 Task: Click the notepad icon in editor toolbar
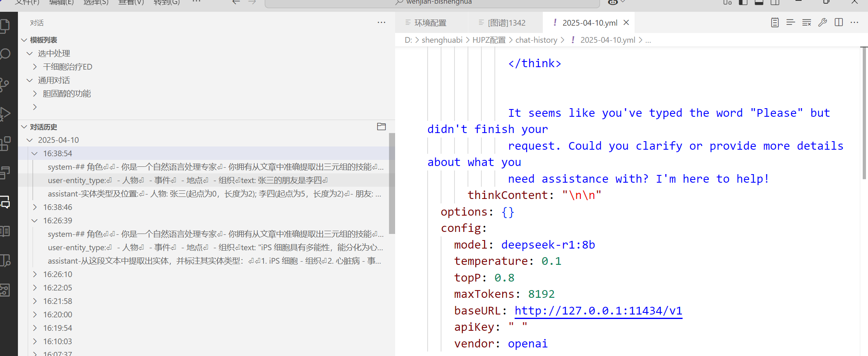click(775, 23)
